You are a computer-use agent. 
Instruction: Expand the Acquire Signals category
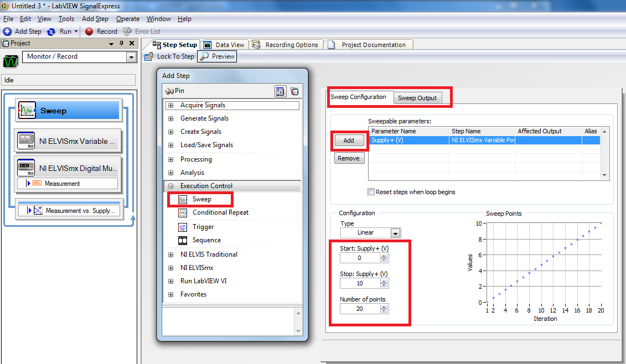tap(171, 105)
